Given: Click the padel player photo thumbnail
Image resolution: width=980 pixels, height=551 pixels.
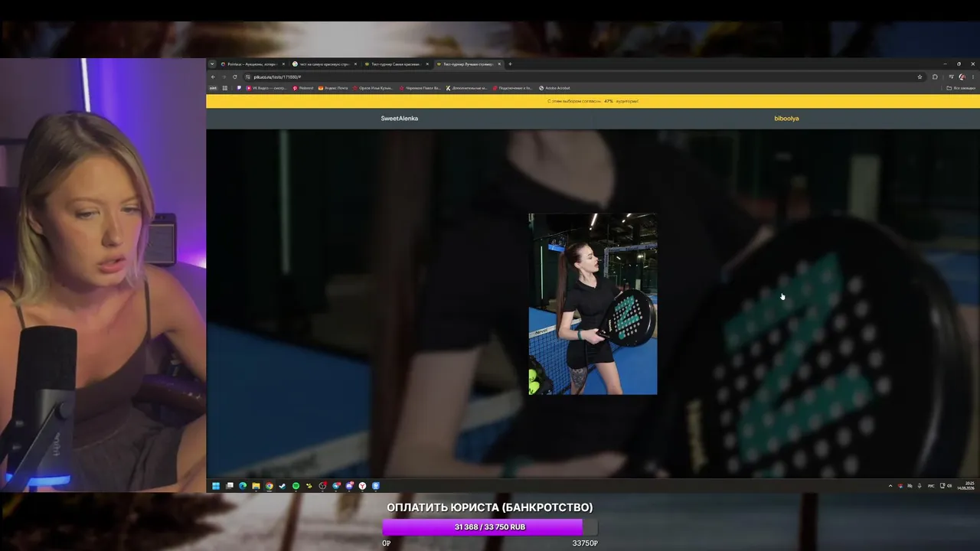Looking at the screenshot, I should click(593, 304).
